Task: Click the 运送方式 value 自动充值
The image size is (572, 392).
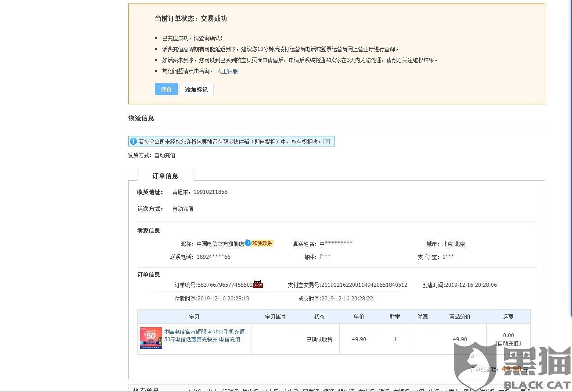Action: click(x=183, y=209)
